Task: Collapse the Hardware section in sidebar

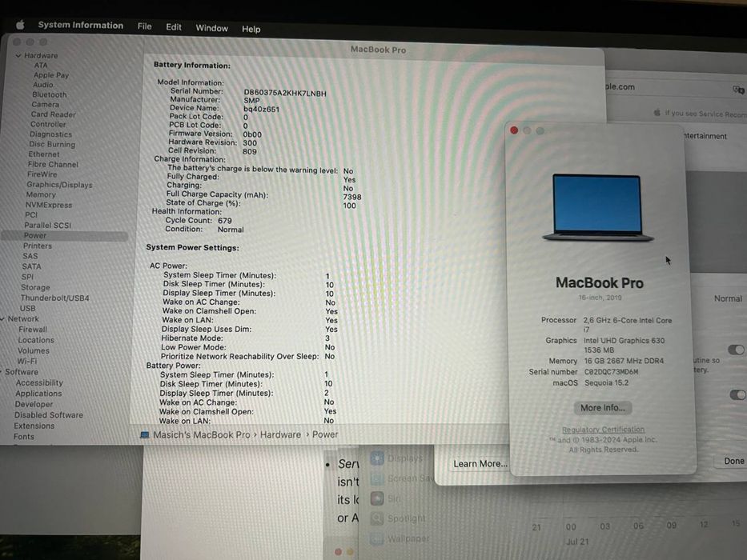Action: 18,56
